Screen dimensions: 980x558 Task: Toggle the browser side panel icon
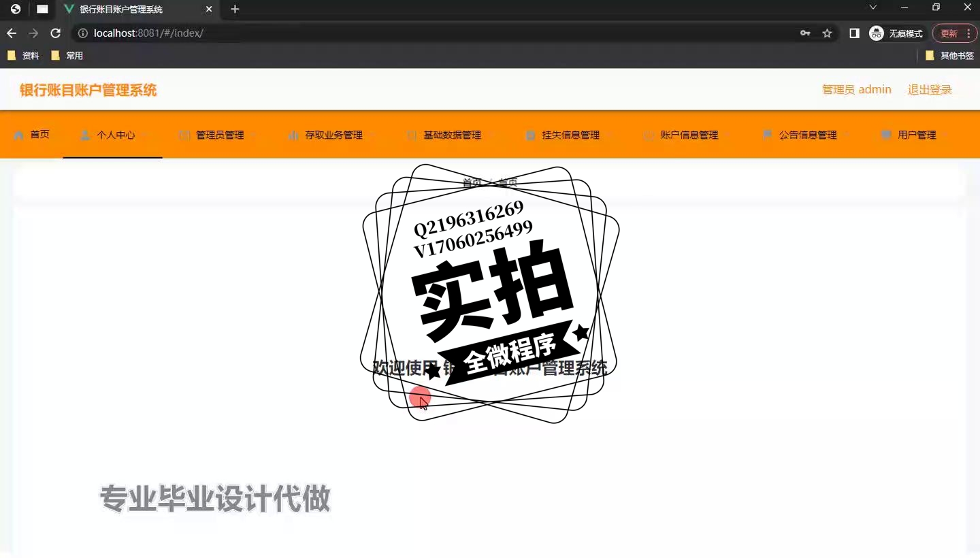[854, 33]
